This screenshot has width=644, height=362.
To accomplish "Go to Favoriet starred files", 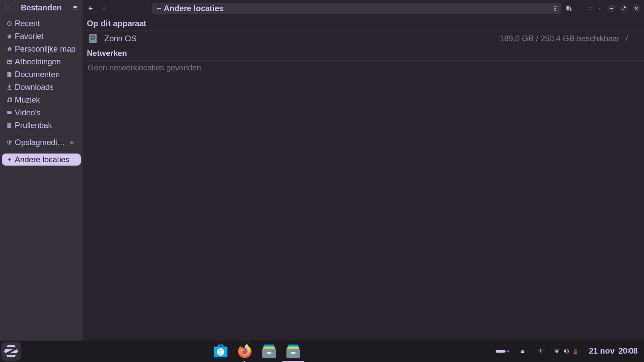I will 29,36.
